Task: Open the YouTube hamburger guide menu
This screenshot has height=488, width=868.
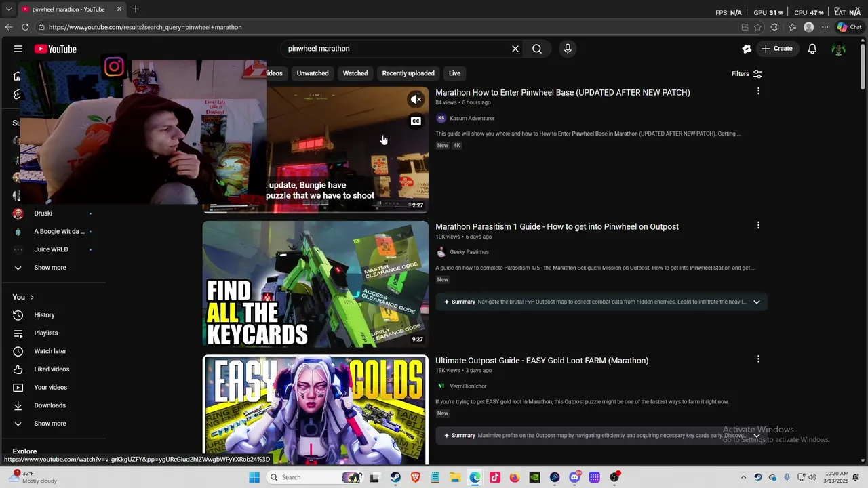Action: (x=18, y=49)
